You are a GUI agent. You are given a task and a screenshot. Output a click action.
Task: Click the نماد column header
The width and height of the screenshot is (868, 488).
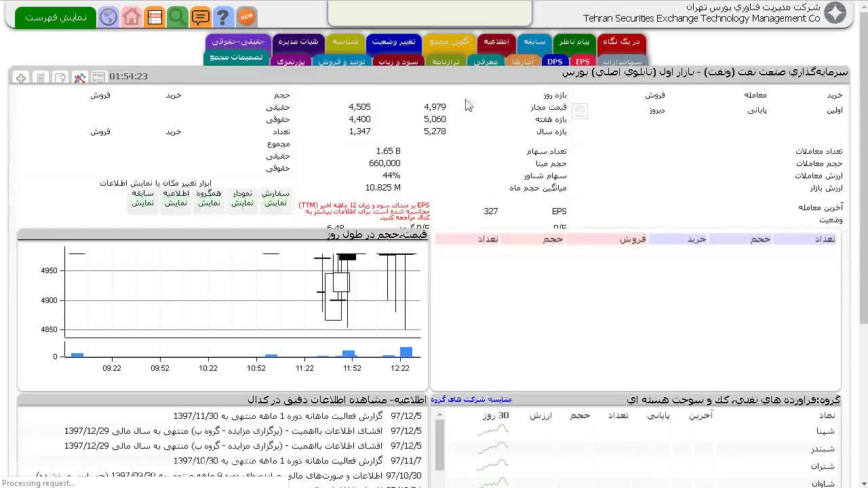point(827,415)
